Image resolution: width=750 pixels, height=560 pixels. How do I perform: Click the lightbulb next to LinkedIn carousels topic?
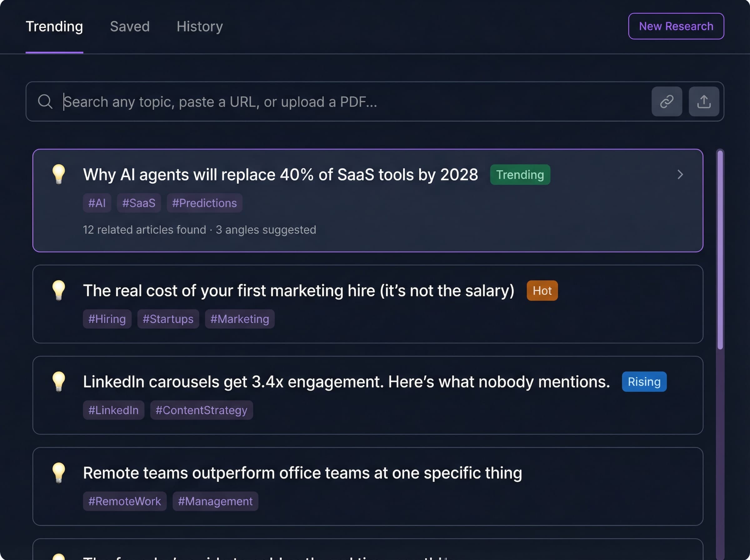(59, 381)
